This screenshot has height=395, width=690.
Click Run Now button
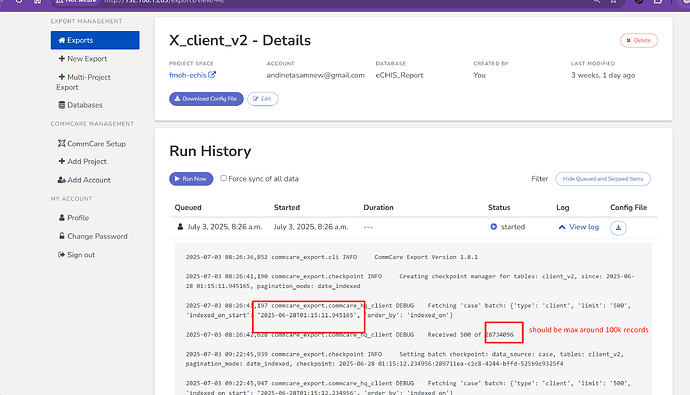click(191, 179)
